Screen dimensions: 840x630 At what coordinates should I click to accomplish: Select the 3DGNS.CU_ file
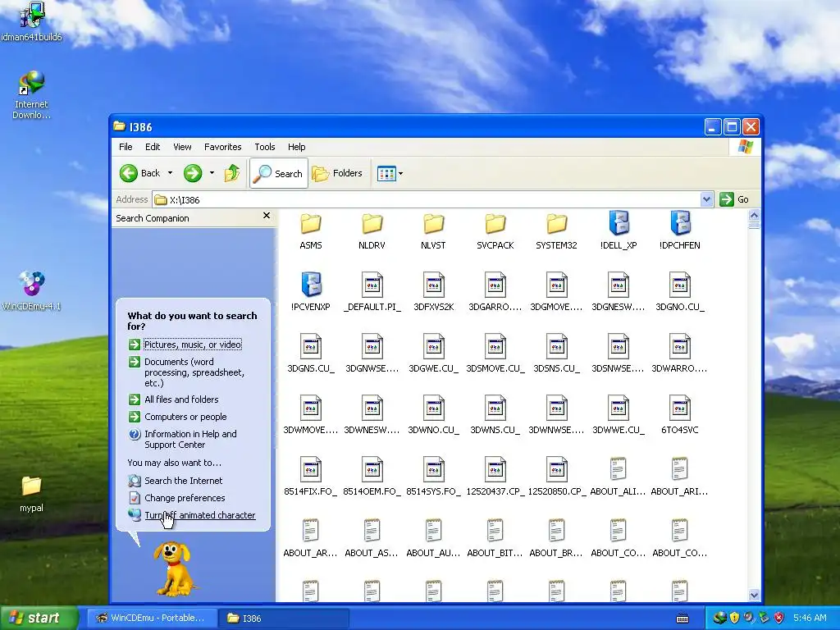tap(311, 352)
